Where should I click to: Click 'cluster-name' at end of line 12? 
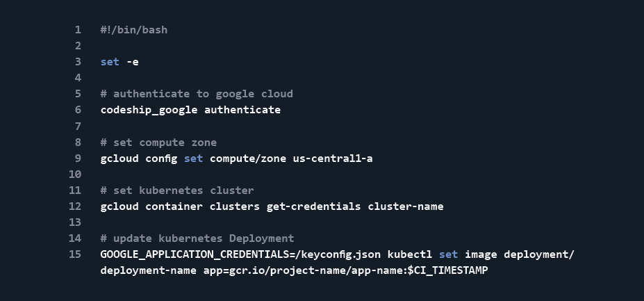coord(406,206)
